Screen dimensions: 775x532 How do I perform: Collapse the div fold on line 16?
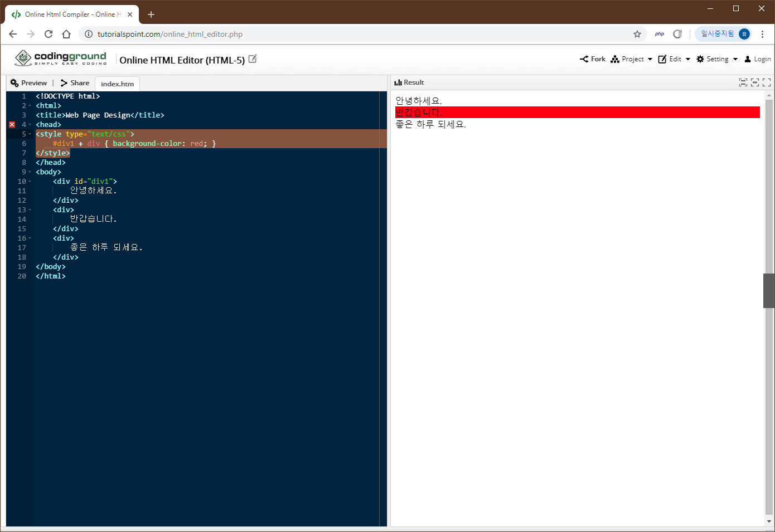click(x=30, y=238)
